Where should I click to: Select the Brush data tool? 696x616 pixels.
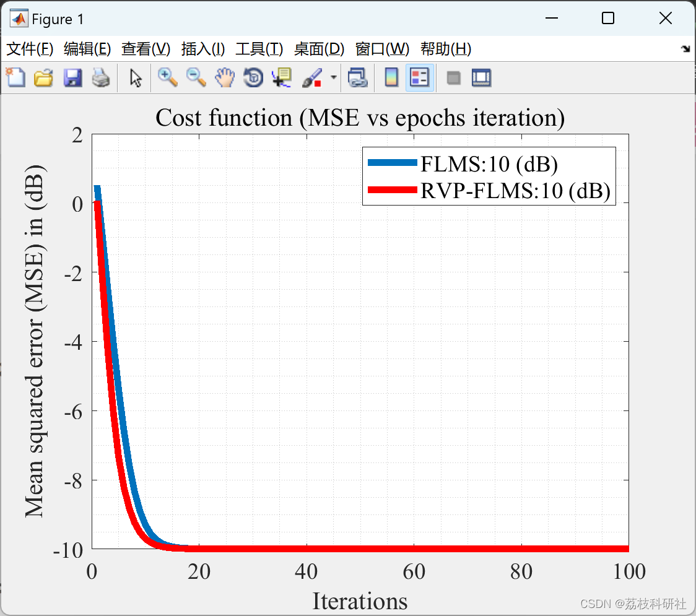(311, 77)
